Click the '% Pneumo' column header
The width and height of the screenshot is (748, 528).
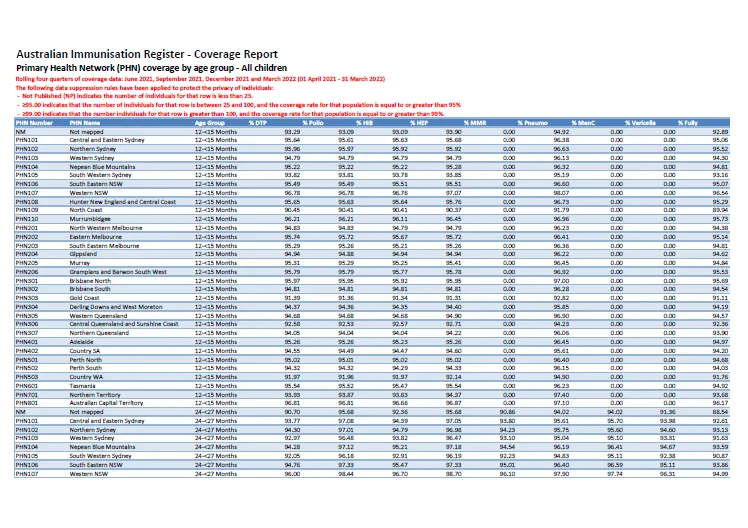coord(532,123)
